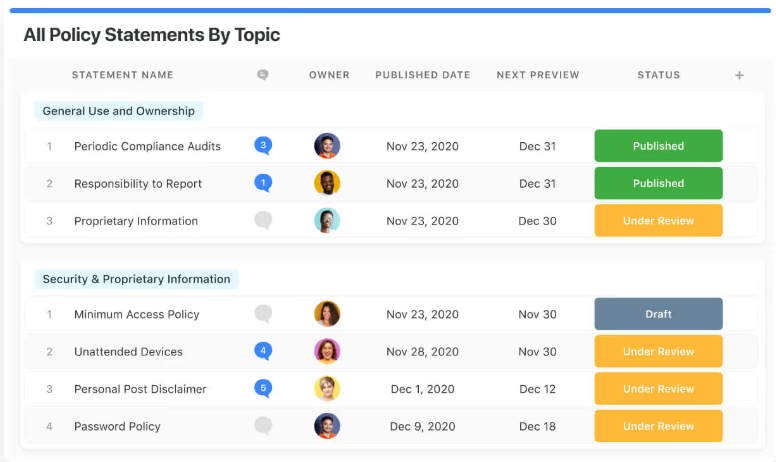Collapse the General Use and Ownership group
This screenshot has height=462, width=776.
point(119,111)
